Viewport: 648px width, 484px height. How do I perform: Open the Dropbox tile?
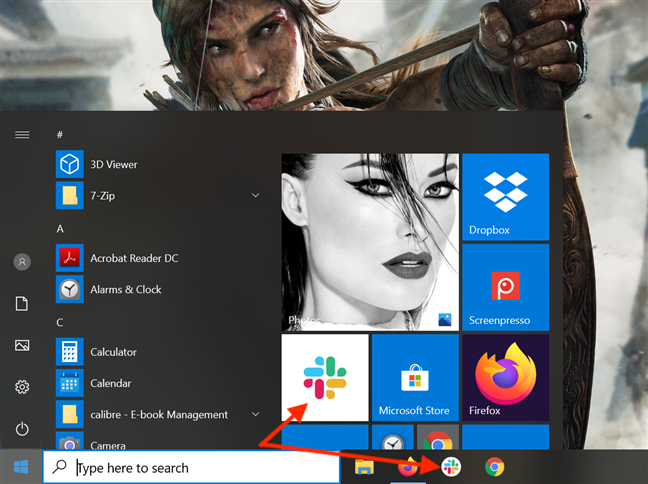pyautogui.click(x=505, y=197)
